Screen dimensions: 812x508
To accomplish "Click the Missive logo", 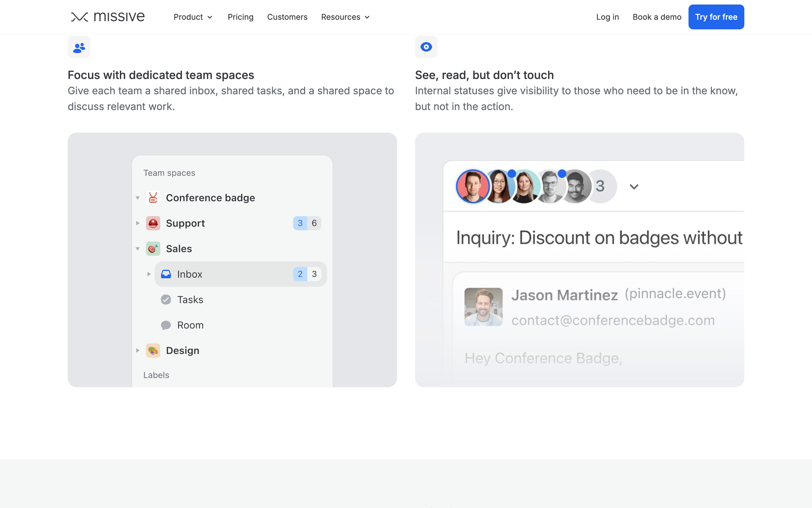I will point(108,17).
